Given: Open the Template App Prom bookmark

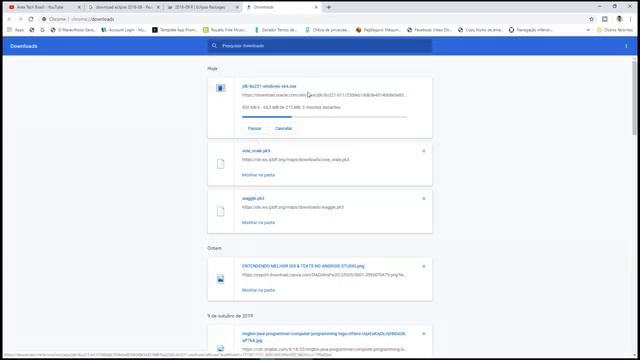Looking at the screenshot, I should point(175,30).
